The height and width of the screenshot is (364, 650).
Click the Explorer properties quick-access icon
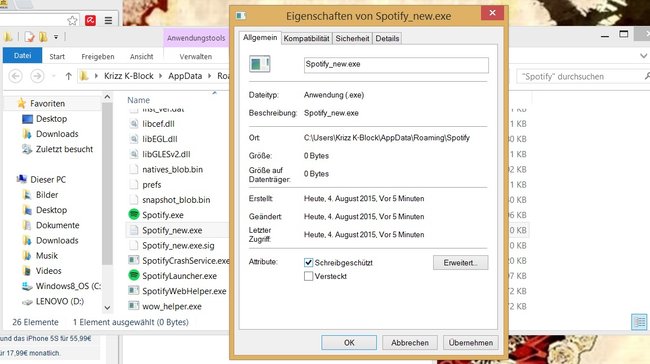coord(29,37)
